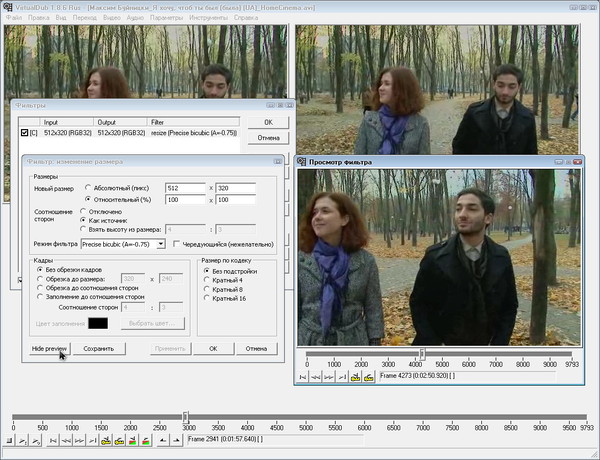The width and height of the screenshot is (600, 460).
Task: Open the Видео menu
Action: coord(112,18)
